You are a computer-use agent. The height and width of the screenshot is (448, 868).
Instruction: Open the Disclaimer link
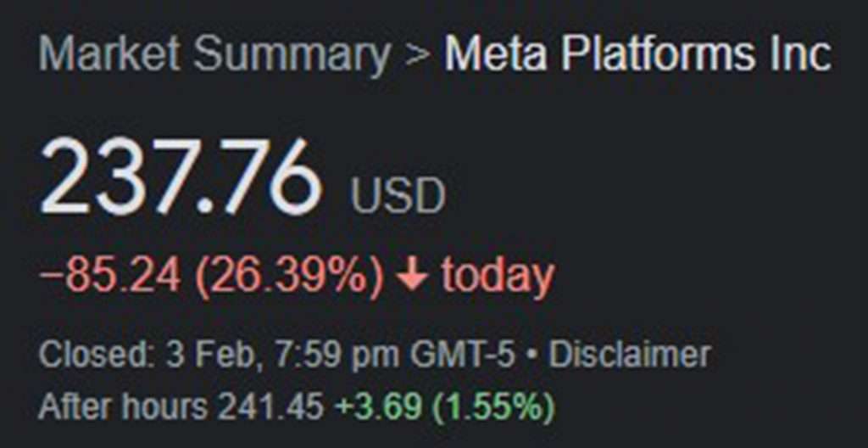630,355
